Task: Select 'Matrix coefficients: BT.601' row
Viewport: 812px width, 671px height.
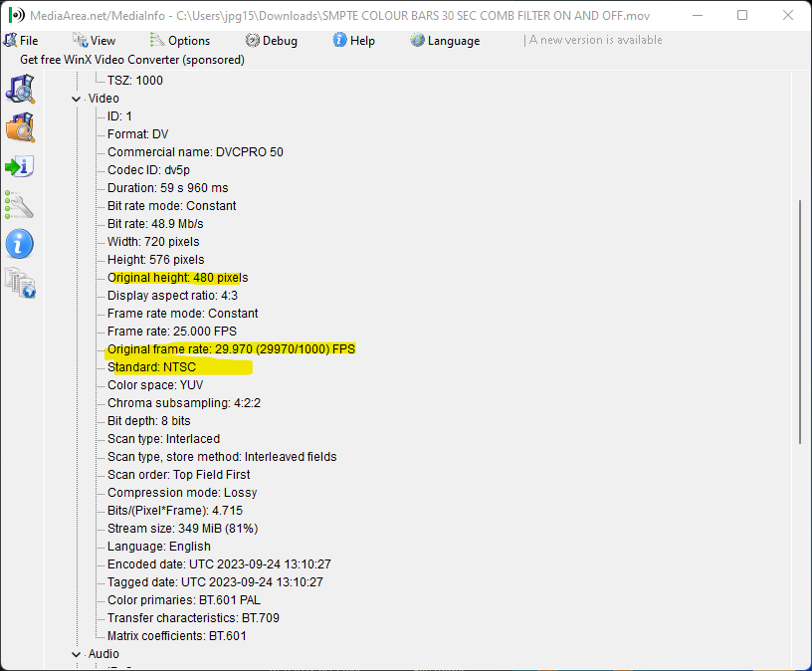Action: [177, 636]
